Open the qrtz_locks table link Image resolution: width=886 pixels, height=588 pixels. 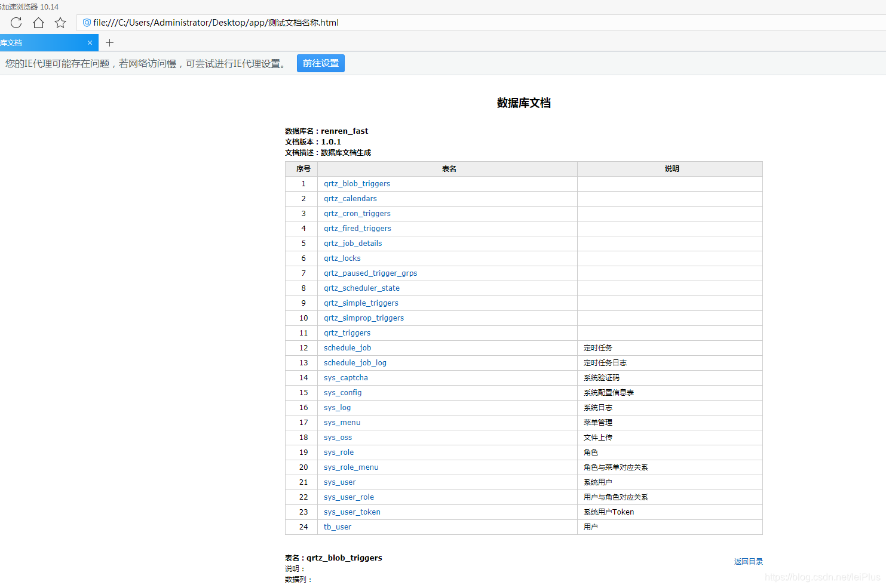tap(342, 258)
